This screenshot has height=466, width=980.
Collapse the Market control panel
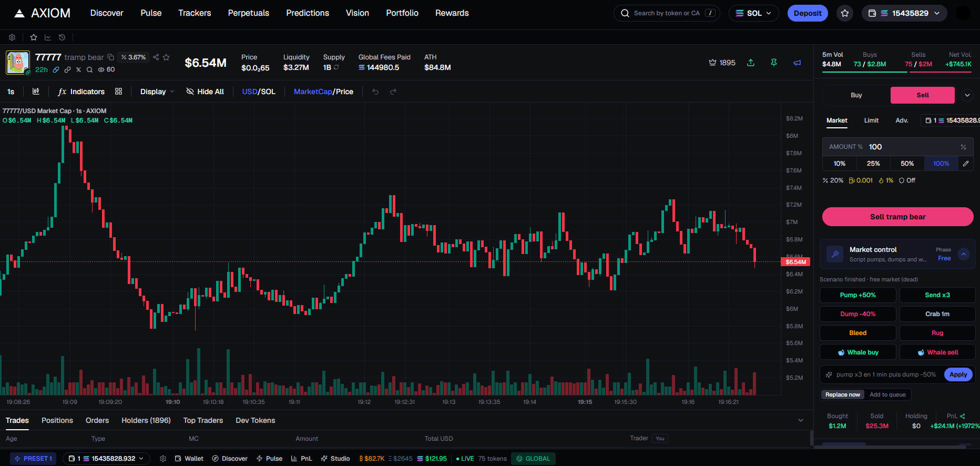963,254
